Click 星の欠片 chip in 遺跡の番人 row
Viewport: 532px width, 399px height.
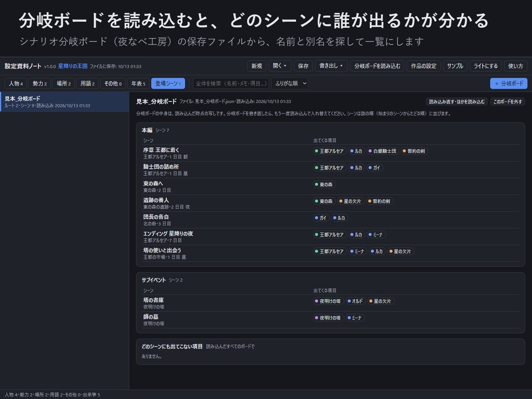tap(350, 201)
